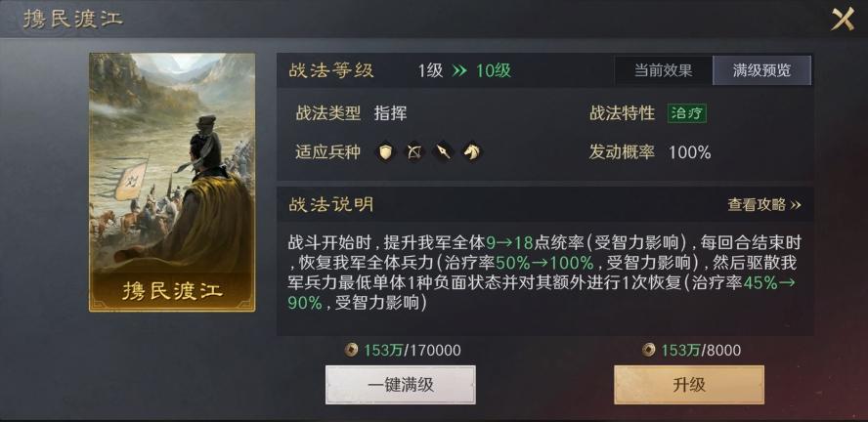Click the 发动概率 100% value

690,152
